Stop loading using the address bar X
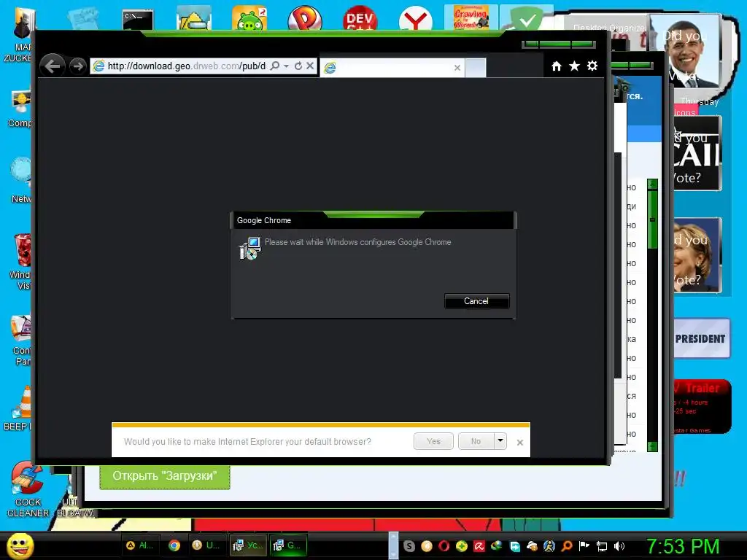747x560 pixels. 310,66
